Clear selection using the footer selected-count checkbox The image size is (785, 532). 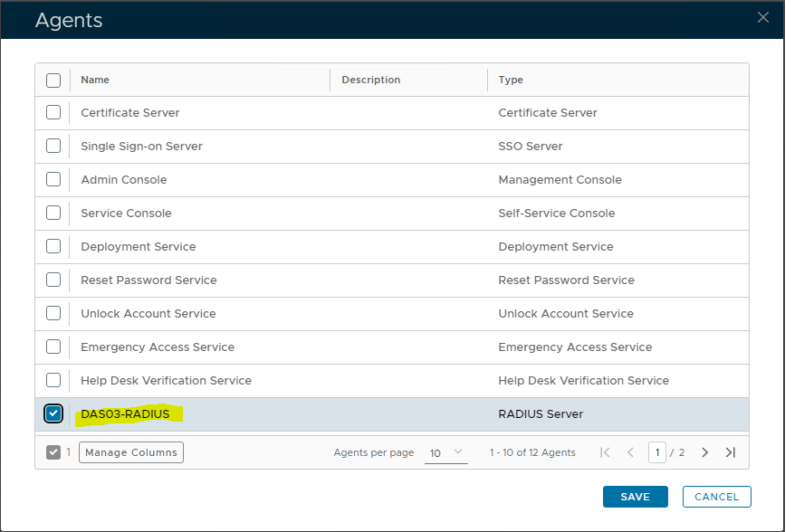pyautogui.click(x=53, y=452)
